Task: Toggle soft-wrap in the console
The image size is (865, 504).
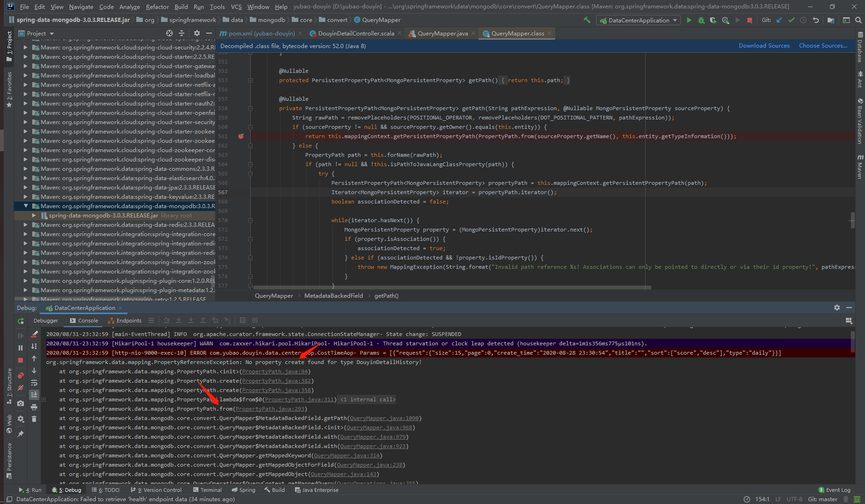Action: click(34, 383)
